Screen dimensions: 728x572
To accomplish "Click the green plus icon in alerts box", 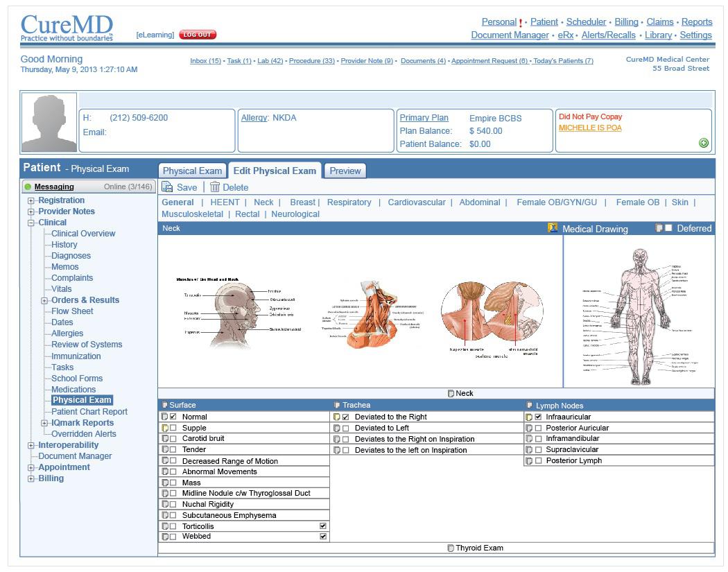I will coord(704,143).
